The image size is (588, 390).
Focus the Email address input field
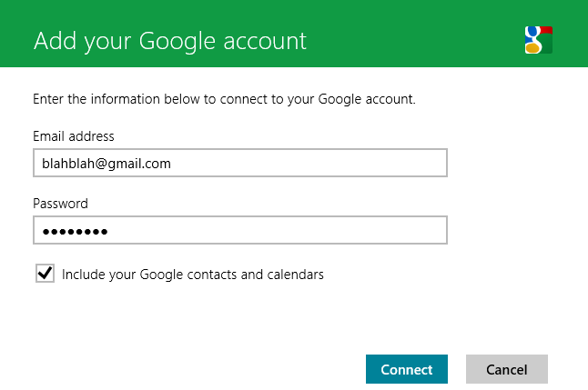pyautogui.click(x=240, y=163)
